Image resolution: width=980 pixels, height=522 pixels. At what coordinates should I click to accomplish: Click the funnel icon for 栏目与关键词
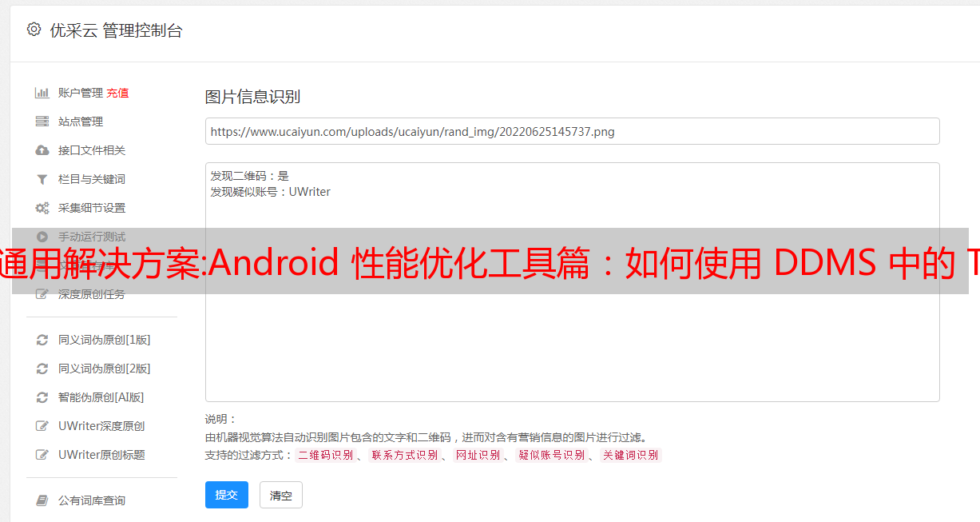coord(42,179)
